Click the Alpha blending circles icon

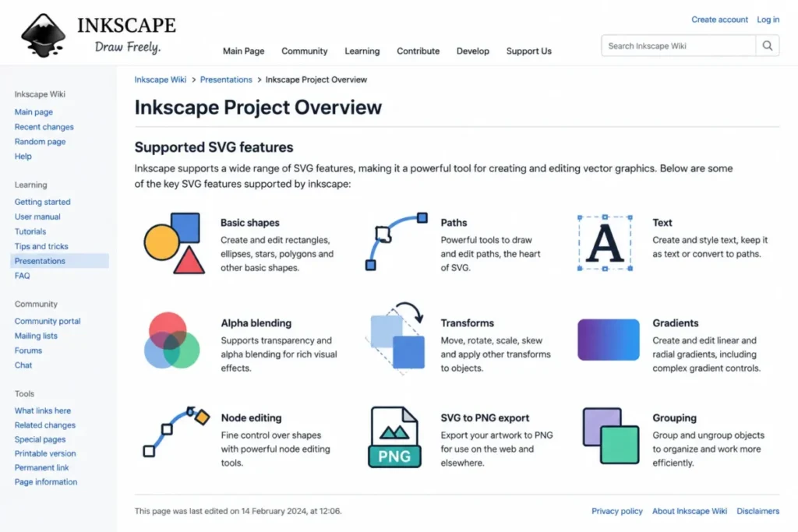click(171, 340)
